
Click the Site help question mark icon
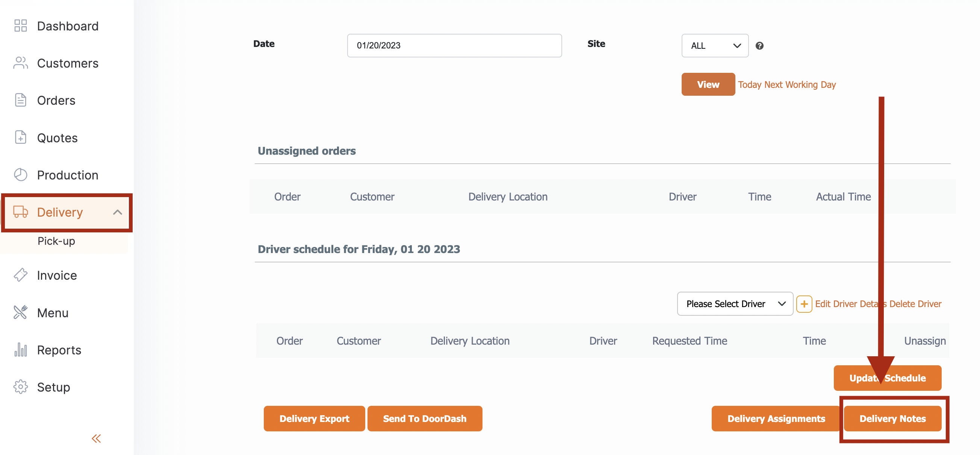point(760,46)
